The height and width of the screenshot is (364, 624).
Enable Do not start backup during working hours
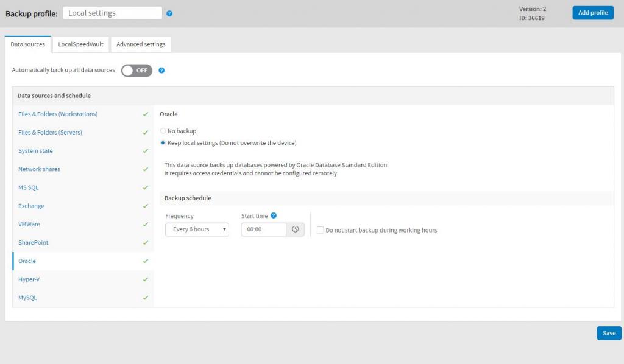click(320, 229)
